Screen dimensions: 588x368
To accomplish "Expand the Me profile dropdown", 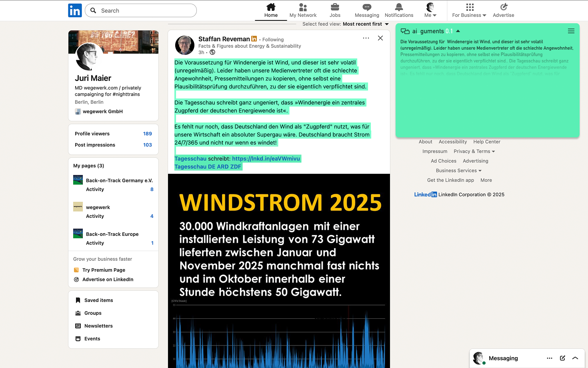I will coord(430,10).
